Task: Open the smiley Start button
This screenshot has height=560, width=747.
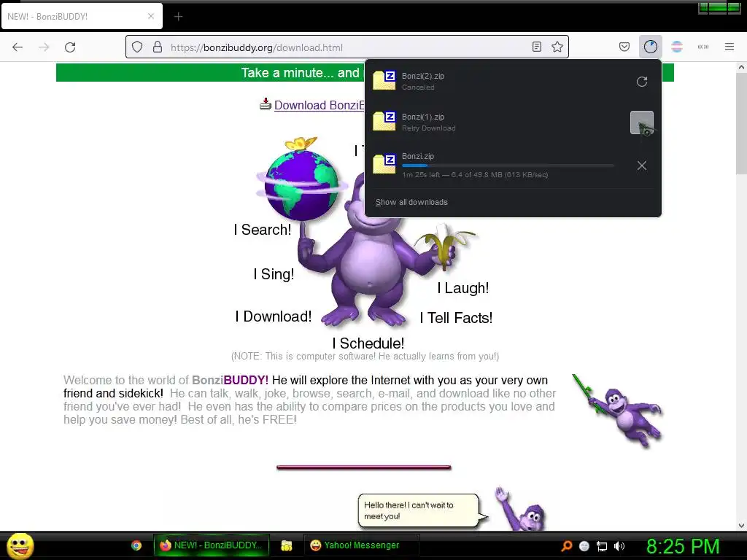Action: (x=20, y=545)
